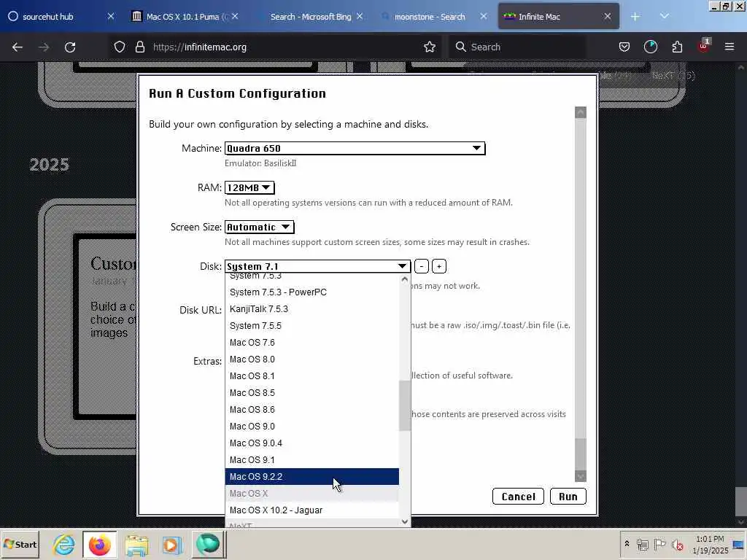
Task: Go back using browser back arrow
Action: coord(18,47)
